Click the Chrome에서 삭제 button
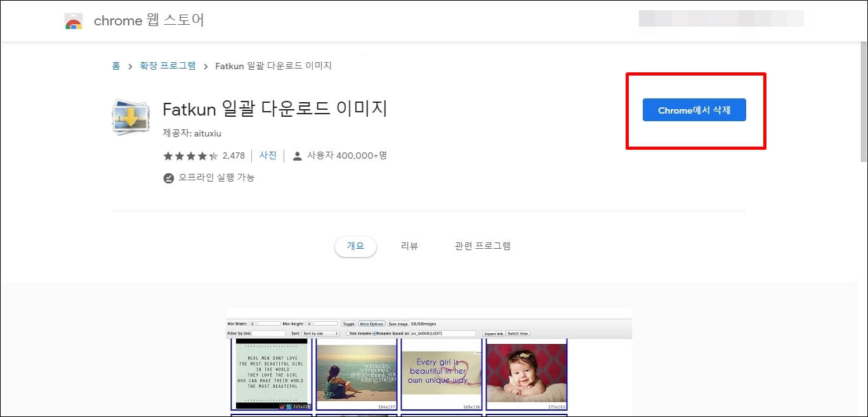The image size is (868, 417). click(694, 110)
